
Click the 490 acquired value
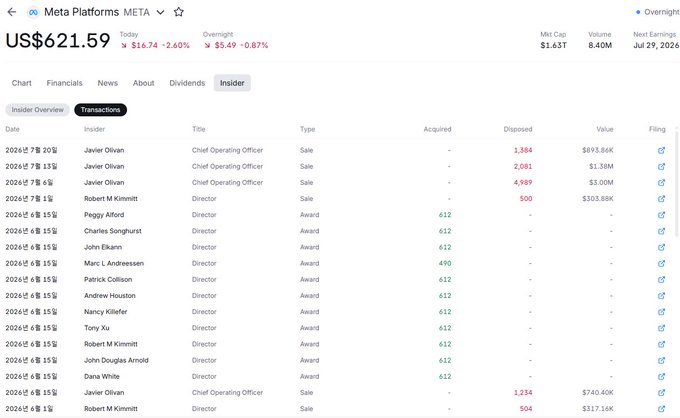[445, 263]
